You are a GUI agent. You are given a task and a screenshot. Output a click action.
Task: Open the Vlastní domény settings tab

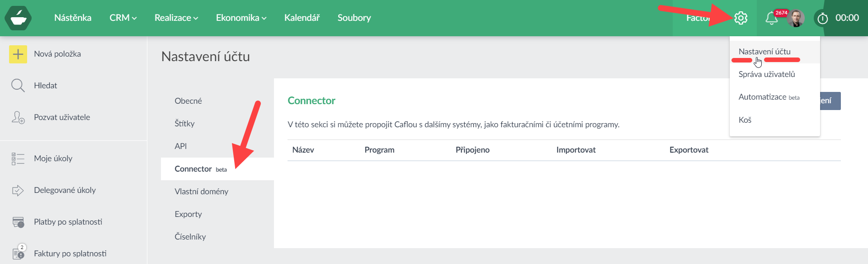pos(201,192)
